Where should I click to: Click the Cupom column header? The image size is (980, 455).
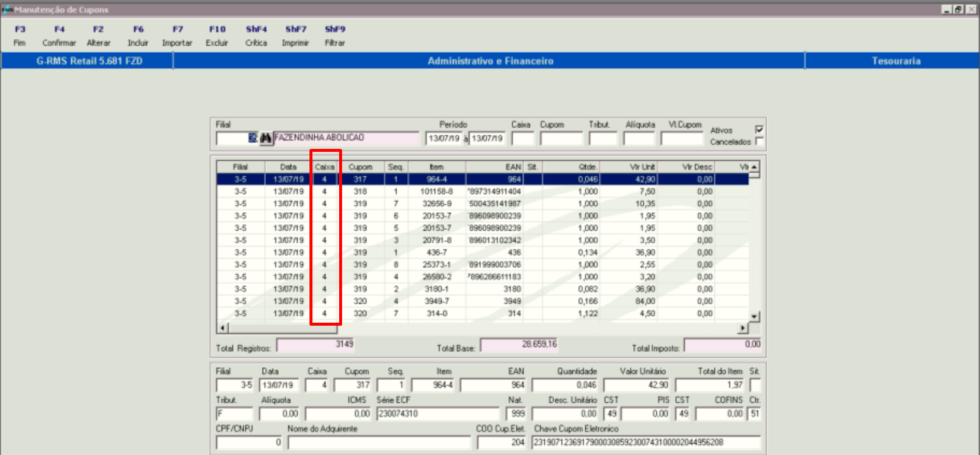point(360,167)
